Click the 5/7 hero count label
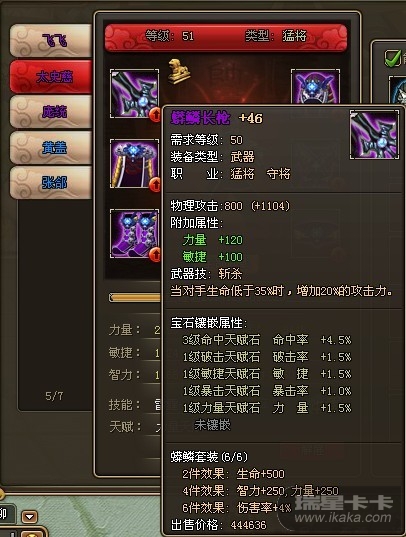This screenshot has height=537, width=406. click(54, 396)
